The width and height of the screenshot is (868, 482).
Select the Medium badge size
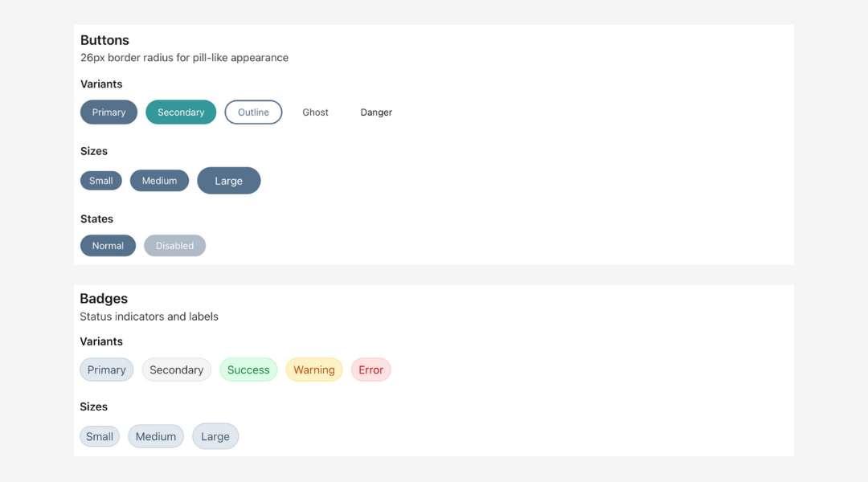[x=155, y=436]
